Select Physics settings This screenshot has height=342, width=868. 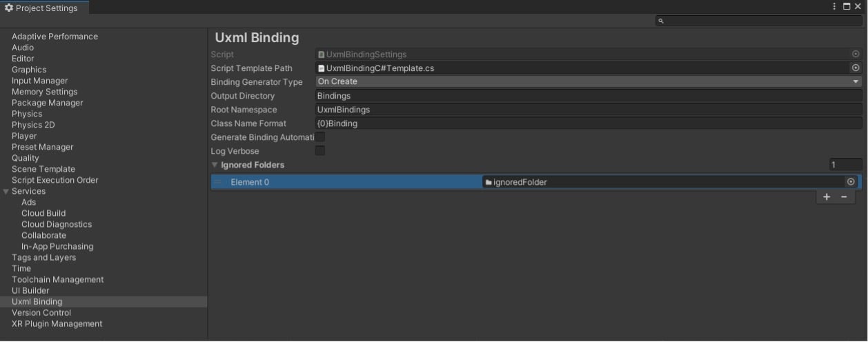click(27, 114)
